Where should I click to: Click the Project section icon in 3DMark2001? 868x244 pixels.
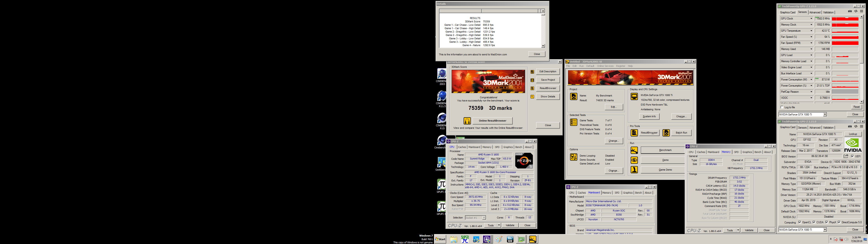[x=573, y=97]
